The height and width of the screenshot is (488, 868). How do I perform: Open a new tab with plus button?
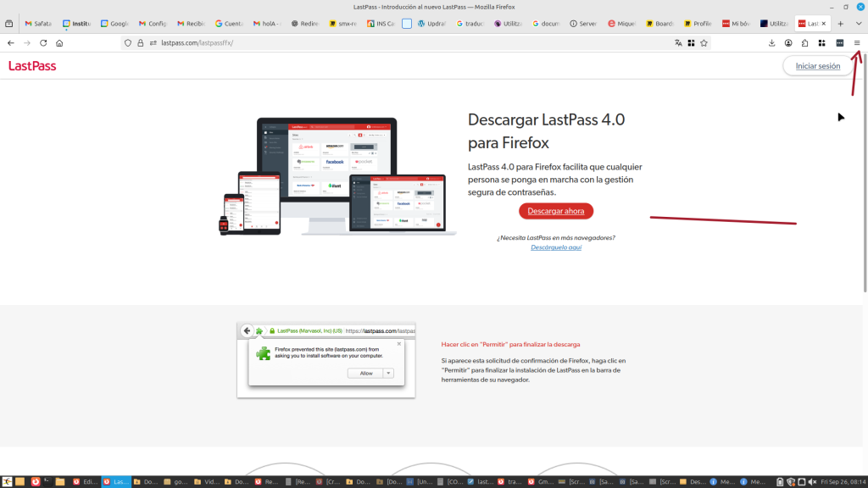[x=841, y=24]
